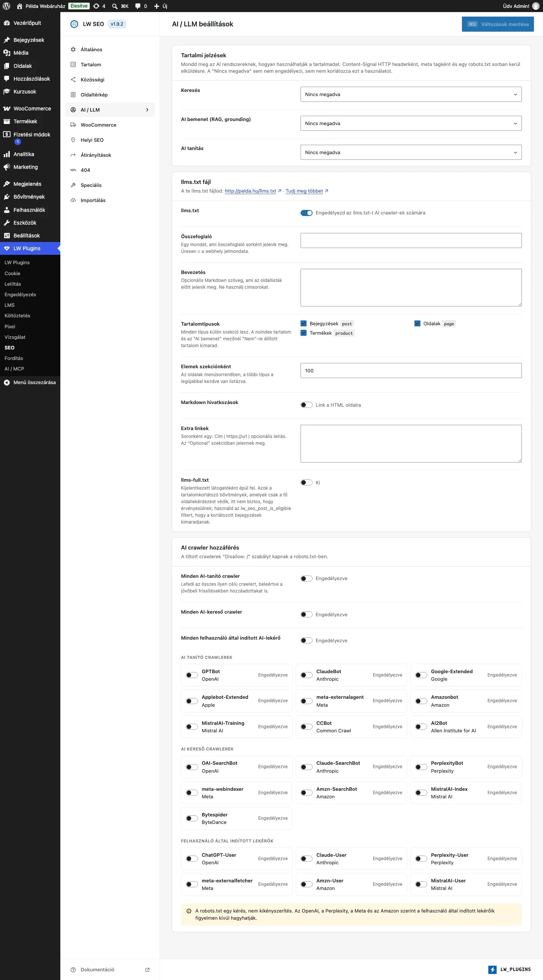Toggle Markdown hivatkozások switch
The image size is (543, 980).
pos(306,405)
